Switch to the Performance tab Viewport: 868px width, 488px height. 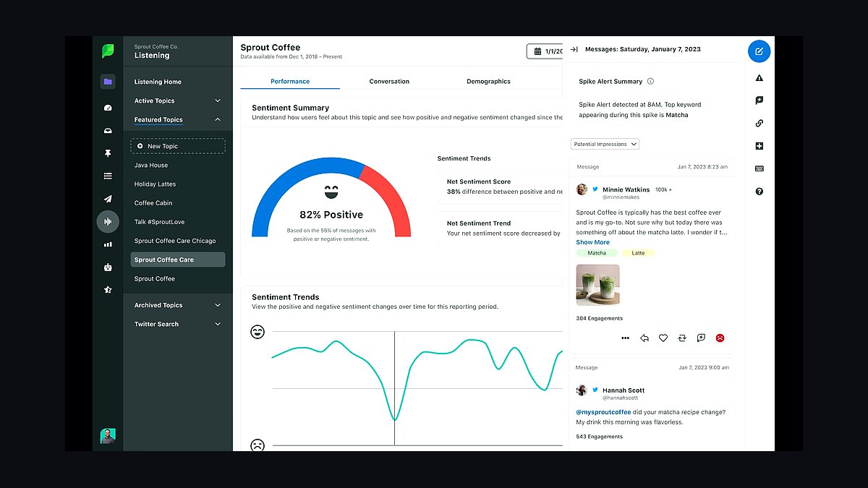[x=290, y=82]
